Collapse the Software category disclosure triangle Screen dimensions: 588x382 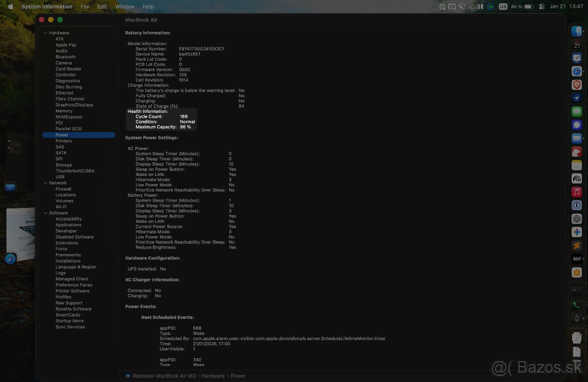pyautogui.click(x=46, y=213)
